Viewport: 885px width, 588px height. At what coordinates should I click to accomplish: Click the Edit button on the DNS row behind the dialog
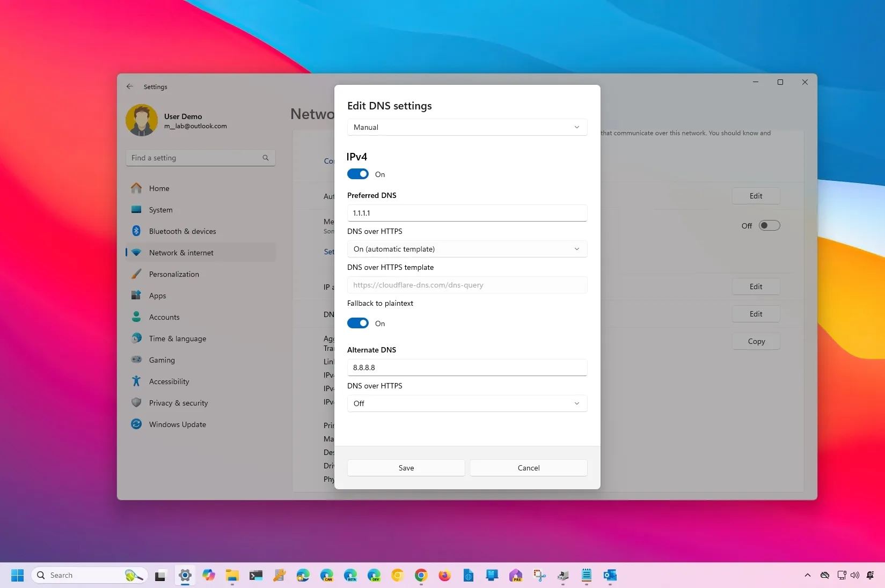point(756,314)
